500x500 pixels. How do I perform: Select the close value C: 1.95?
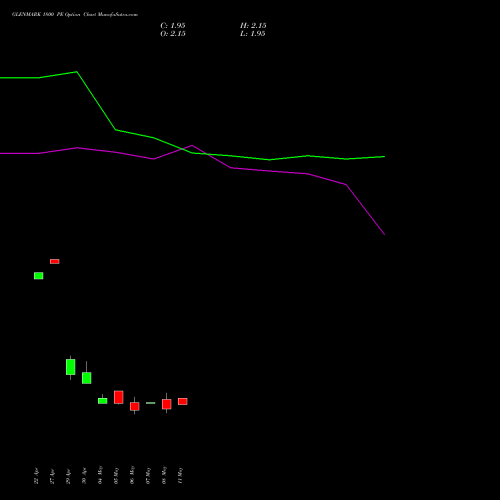(173, 26)
